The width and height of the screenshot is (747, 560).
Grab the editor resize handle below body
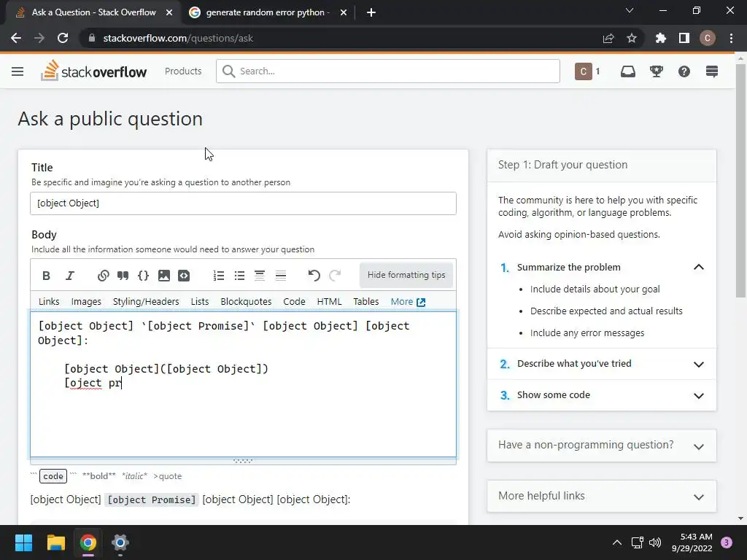coord(243,461)
